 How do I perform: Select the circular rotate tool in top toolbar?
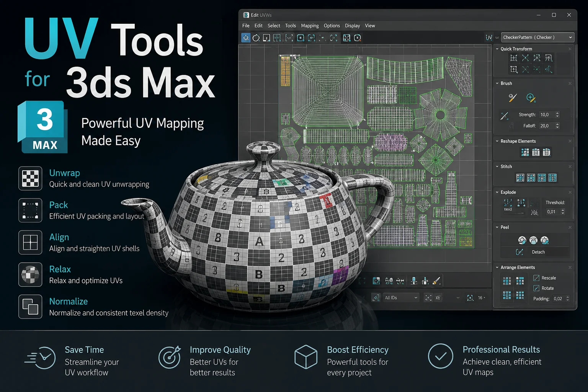[x=256, y=38]
